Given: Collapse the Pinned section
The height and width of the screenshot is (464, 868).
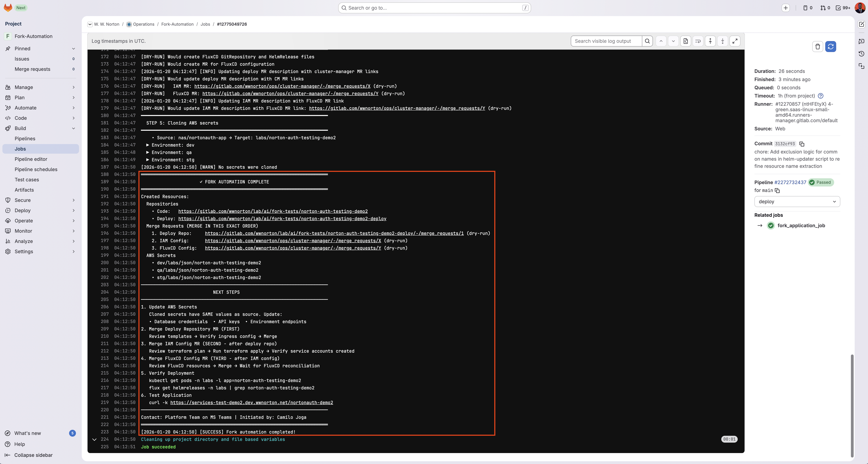Looking at the screenshot, I should pos(40,49).
